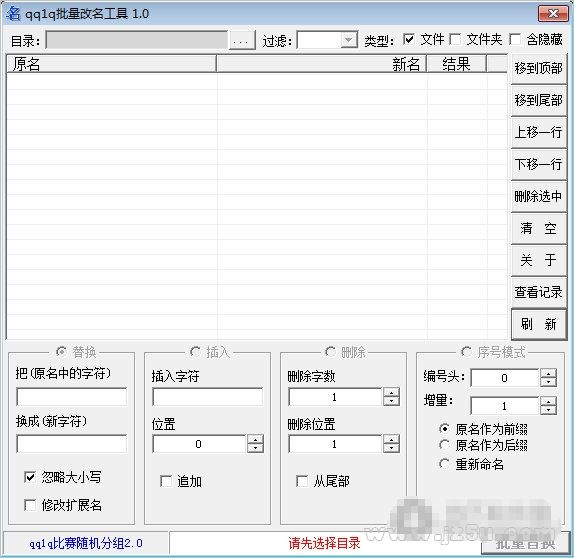Enable the 含隐藏 checkbox
Screen dimensions: 574x558
tap(515, 39)
